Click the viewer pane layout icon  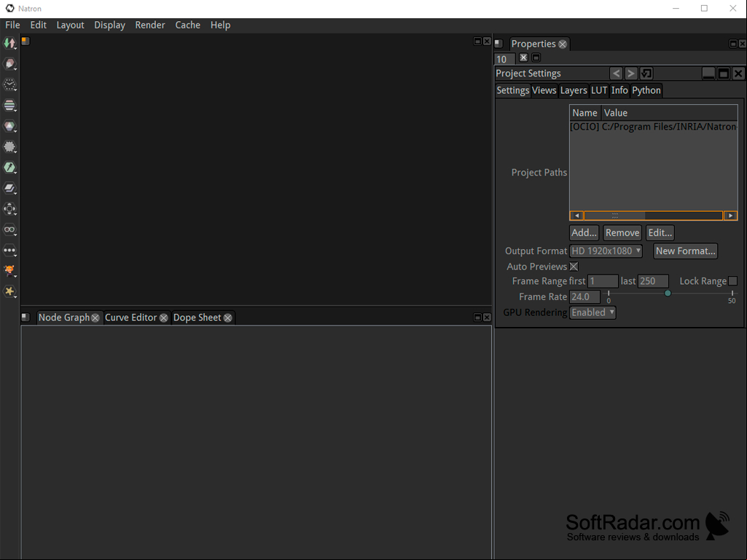click(x=26, y=42)
